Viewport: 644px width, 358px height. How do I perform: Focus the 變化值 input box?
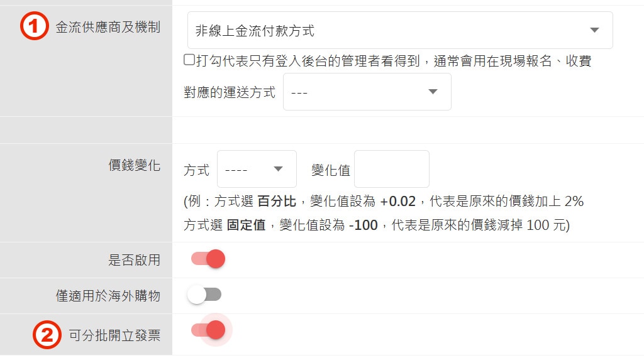click(x=391, y=169)
